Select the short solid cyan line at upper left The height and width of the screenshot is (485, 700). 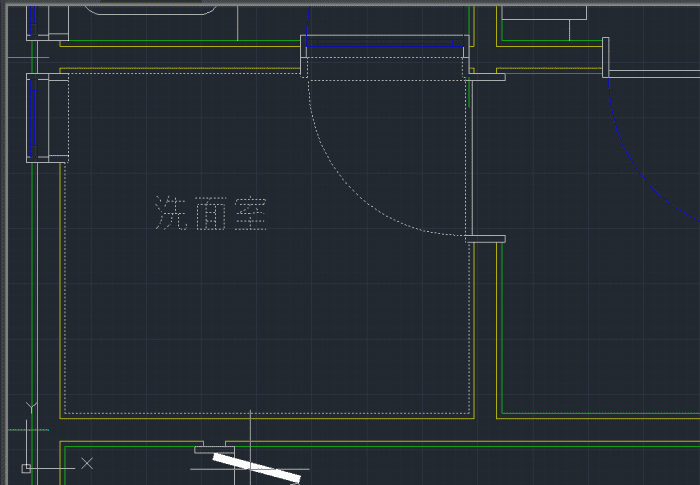pos(28,58)
